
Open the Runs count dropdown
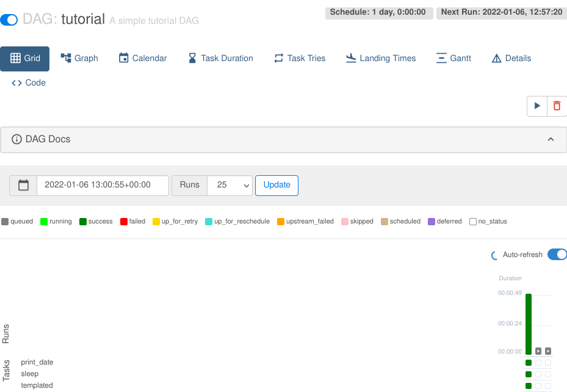click(230, 185)
